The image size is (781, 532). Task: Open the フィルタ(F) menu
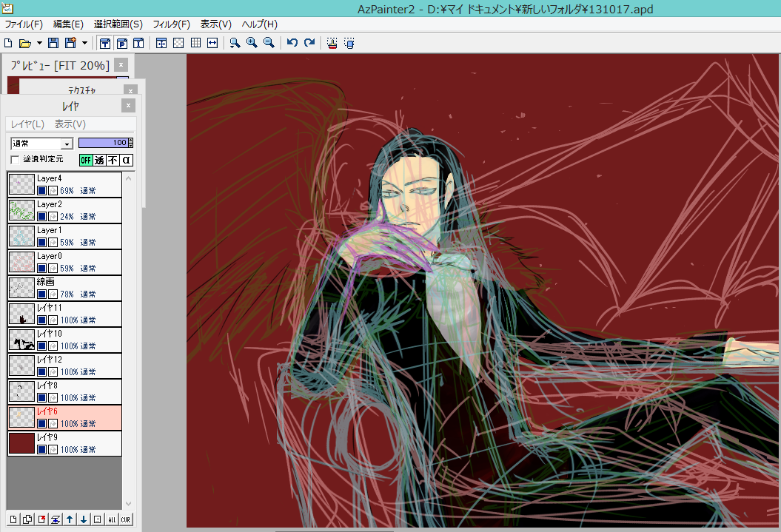point(171,24)
